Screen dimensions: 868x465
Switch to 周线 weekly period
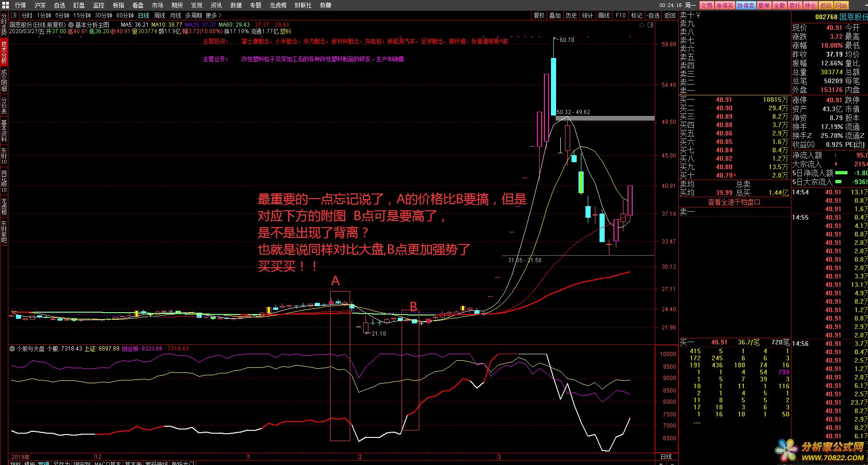[x=160, y=15]
